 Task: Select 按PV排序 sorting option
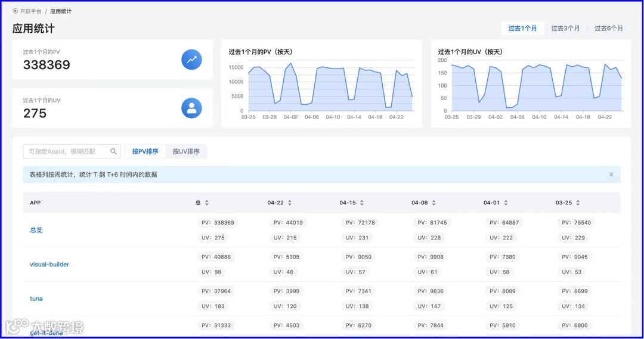click(x=145, y=151)
